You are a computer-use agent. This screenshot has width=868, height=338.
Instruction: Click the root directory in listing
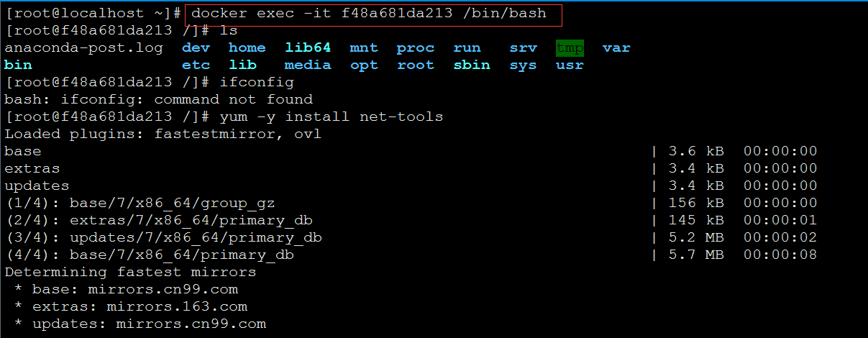point(416,65)
